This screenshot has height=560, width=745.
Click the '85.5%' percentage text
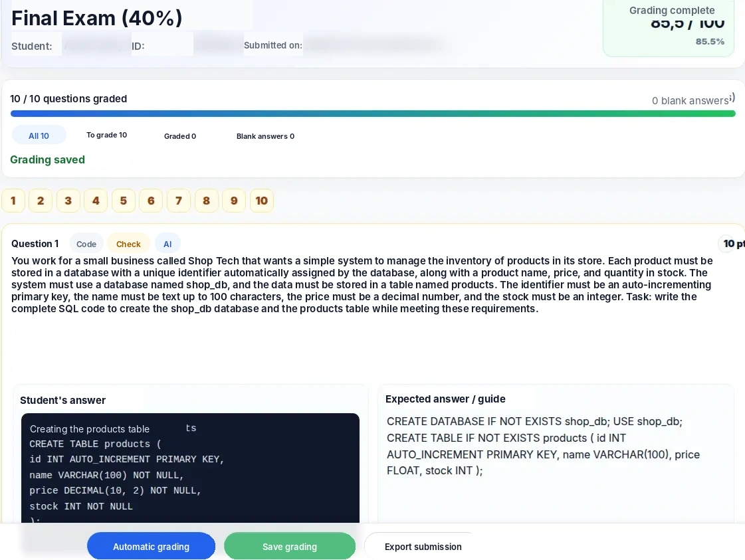point(710,41)
